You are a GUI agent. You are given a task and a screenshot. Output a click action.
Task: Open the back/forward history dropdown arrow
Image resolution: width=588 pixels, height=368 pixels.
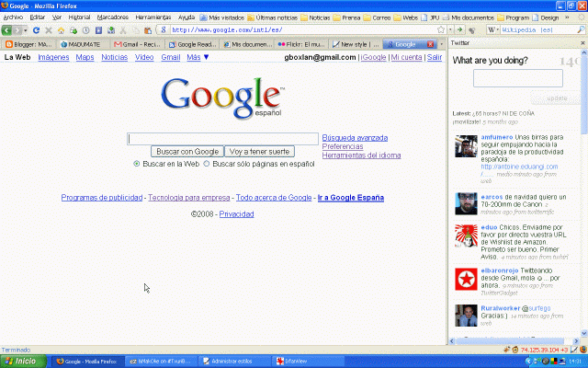pyautogui.click(x=26, y=30)
